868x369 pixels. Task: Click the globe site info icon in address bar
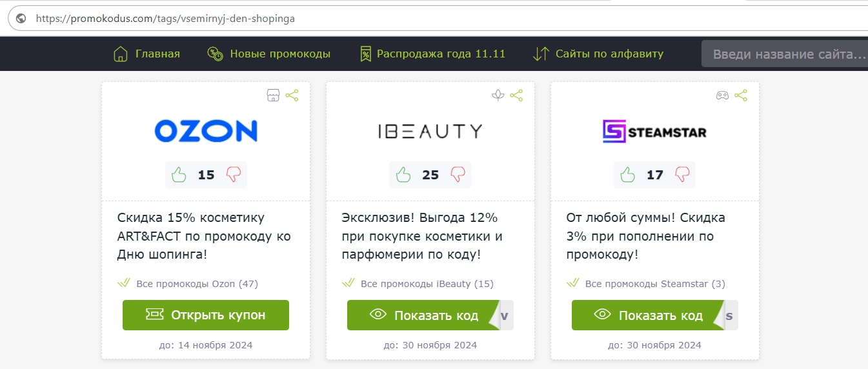pos(21,19)
